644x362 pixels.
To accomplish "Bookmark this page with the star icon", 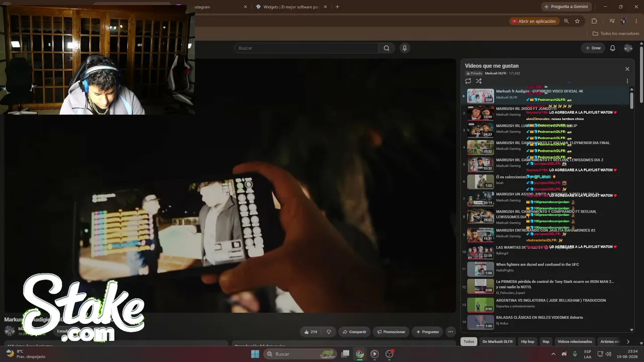I will pos(577,21).
